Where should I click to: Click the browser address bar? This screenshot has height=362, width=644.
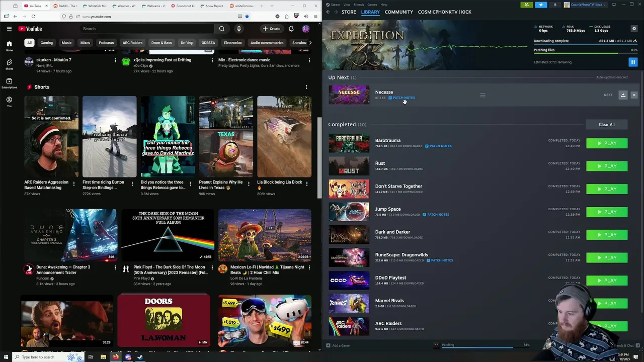pos(156,16)
